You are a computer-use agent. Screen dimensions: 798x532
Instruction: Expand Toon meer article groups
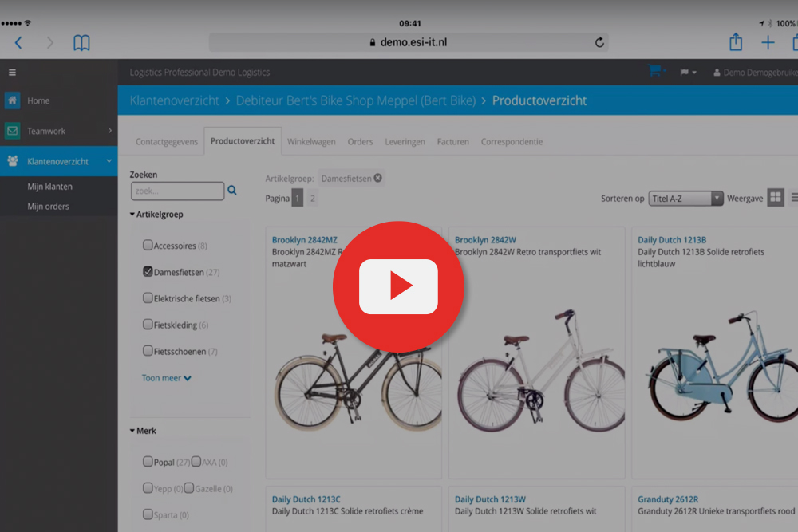point(167,378)
